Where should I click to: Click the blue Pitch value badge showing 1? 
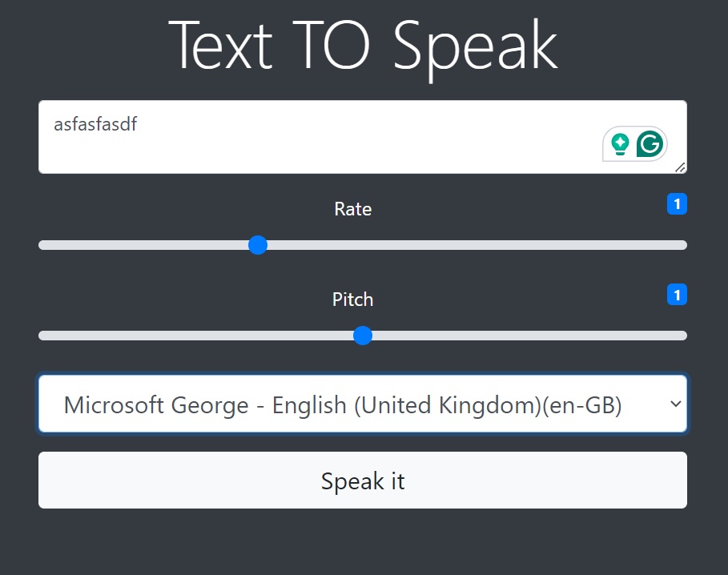pos(677,295)
